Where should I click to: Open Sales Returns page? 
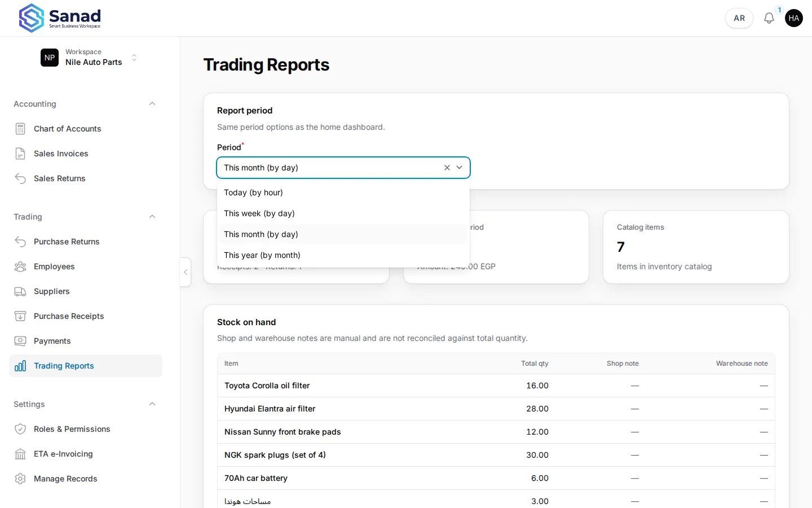[86, 178]
